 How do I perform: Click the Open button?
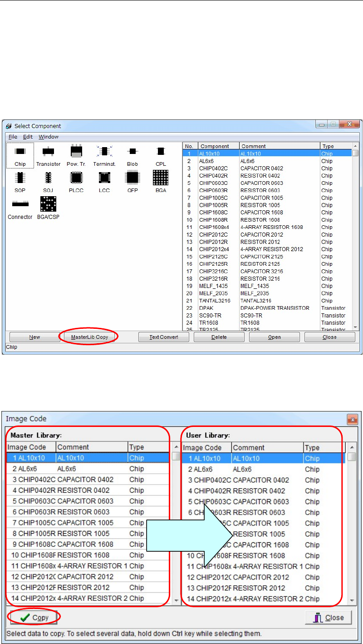point(275,337)
